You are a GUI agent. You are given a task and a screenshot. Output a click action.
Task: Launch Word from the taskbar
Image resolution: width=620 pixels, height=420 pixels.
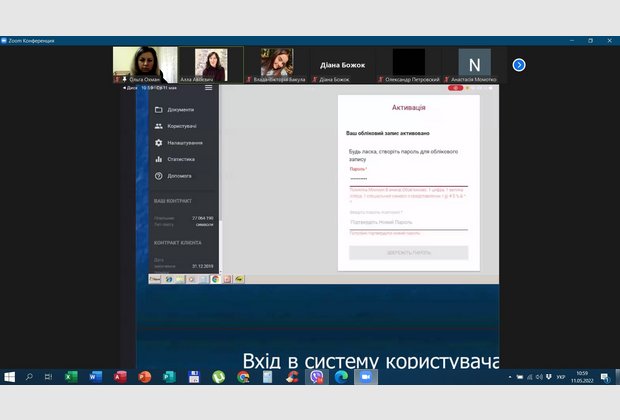pos(96,377)
